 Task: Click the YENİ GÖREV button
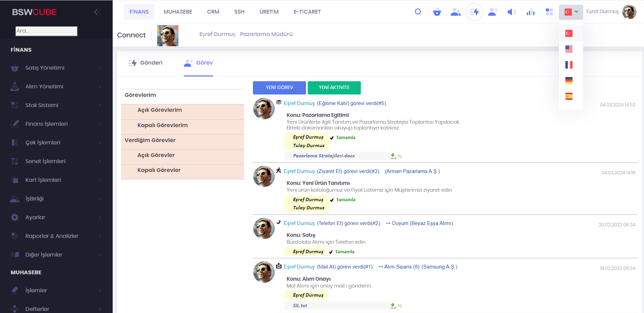pos(279,88)
